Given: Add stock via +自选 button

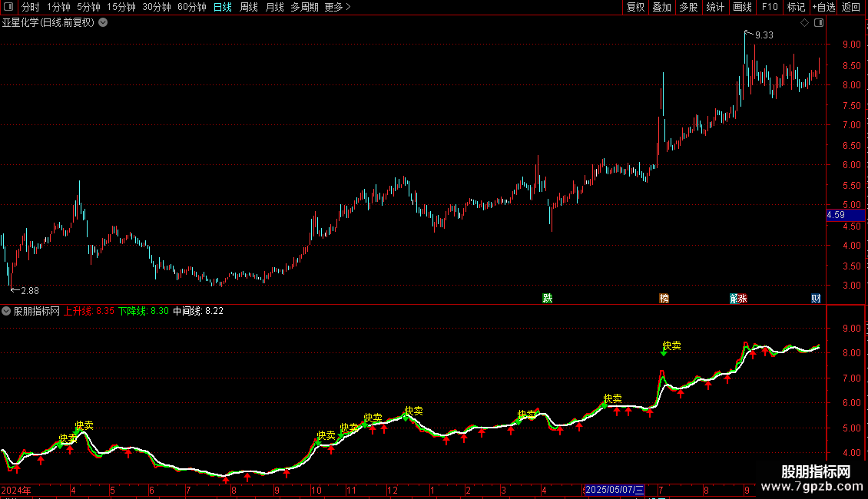Looking at the screenshot, I should tap(823, 7).
